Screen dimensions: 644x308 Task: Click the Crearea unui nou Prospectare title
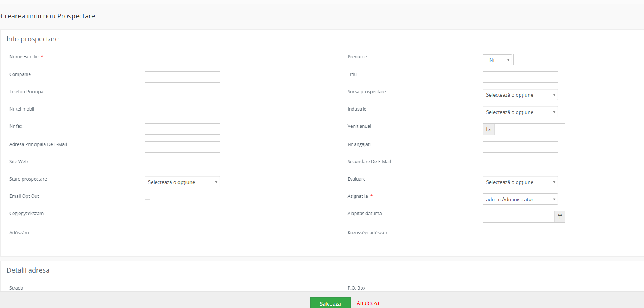48,16
